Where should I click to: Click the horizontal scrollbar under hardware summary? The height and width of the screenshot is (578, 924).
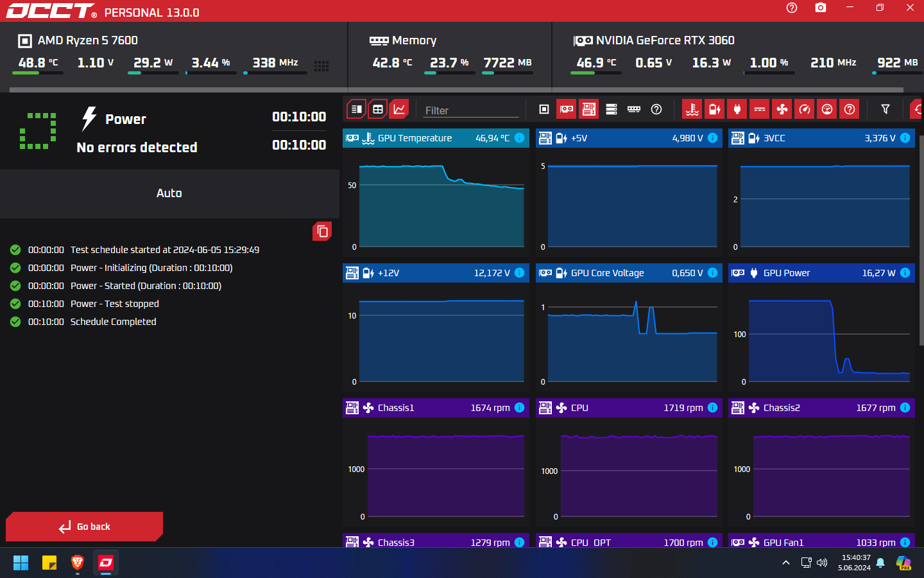[457, 90]
